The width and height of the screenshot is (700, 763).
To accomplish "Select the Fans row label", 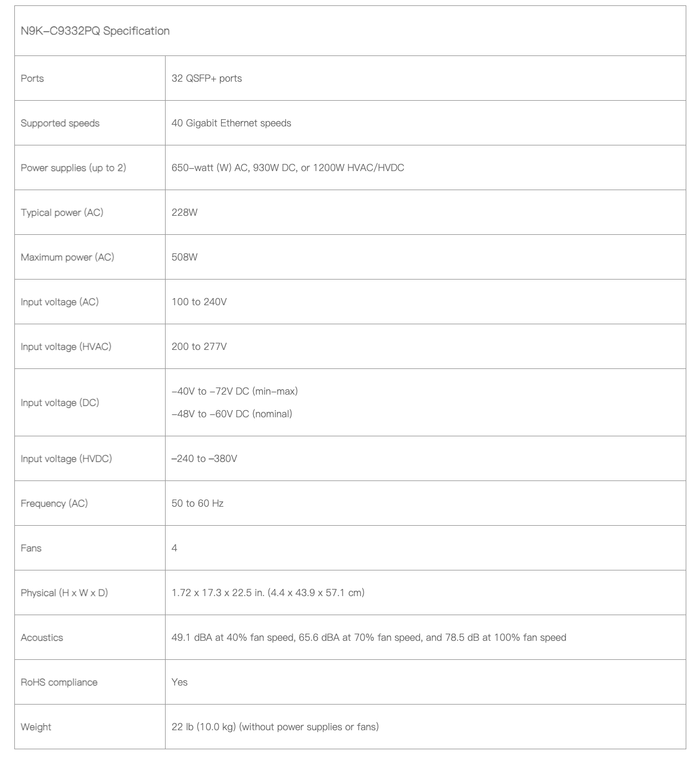I will (x=31, y=548).
